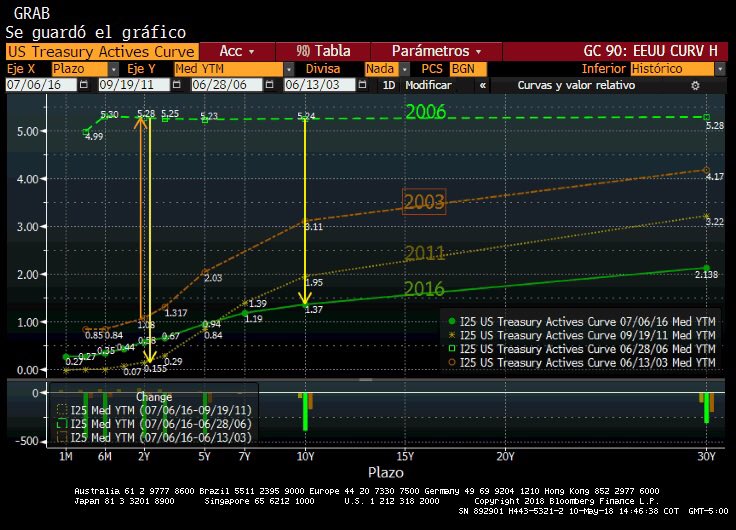The width and height of the screenshot is (736, 530).
Task: Edit the 06/28/06 date field
Action: click(227, 85)
